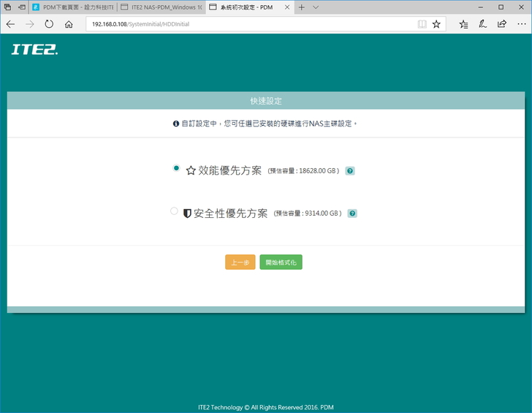
Task: Select the 安全性優先方案 radio button
Action: [x=174, y=211]
